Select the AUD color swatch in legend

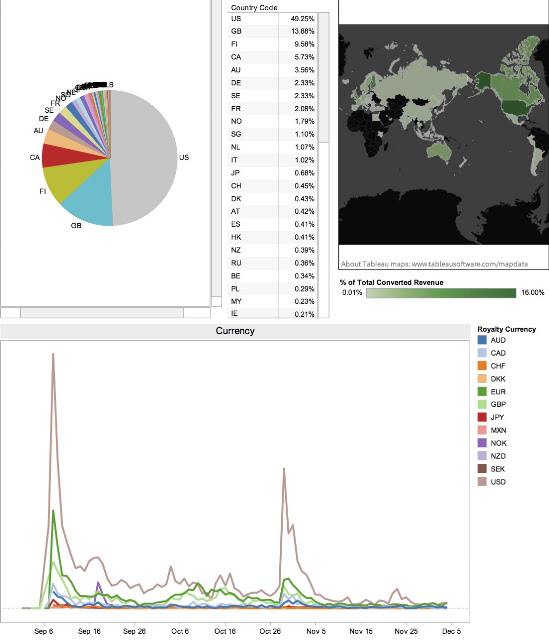(482, 340)
